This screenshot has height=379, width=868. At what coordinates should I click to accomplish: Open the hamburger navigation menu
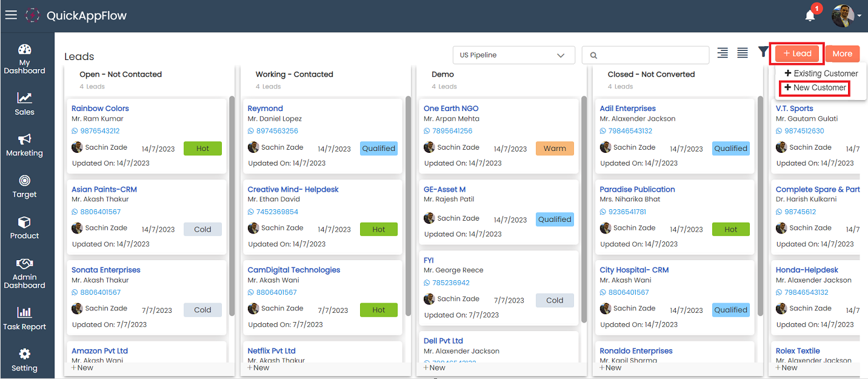[11, 15]
